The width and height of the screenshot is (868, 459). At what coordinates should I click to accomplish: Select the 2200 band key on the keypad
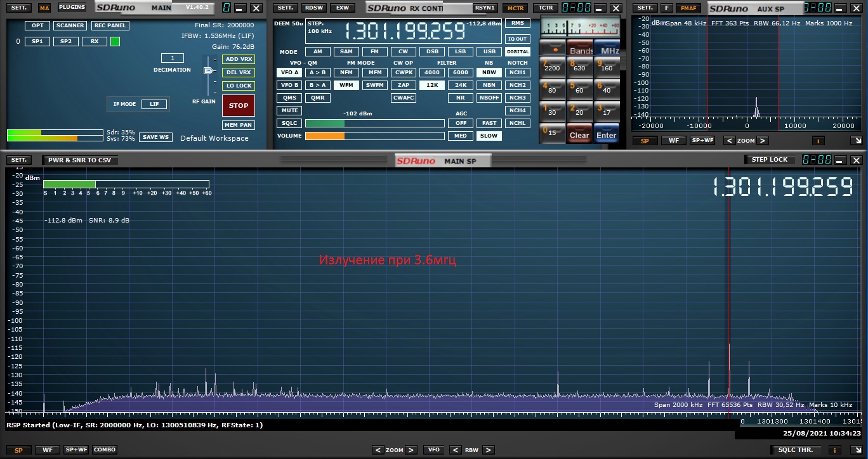[552, 67]
